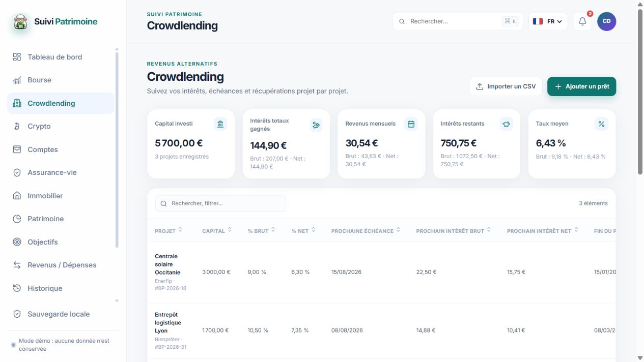This screenshot has width=644, height=362.
Task: Click the page vertical scrollbar thumb
Action: coord(640,92)
